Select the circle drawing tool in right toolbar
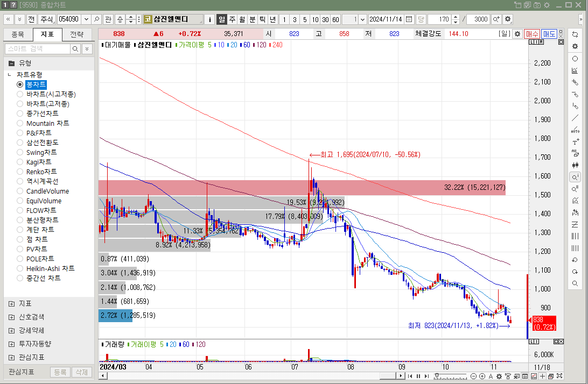This screenshot has height=384, width=588. pos(575,59)
